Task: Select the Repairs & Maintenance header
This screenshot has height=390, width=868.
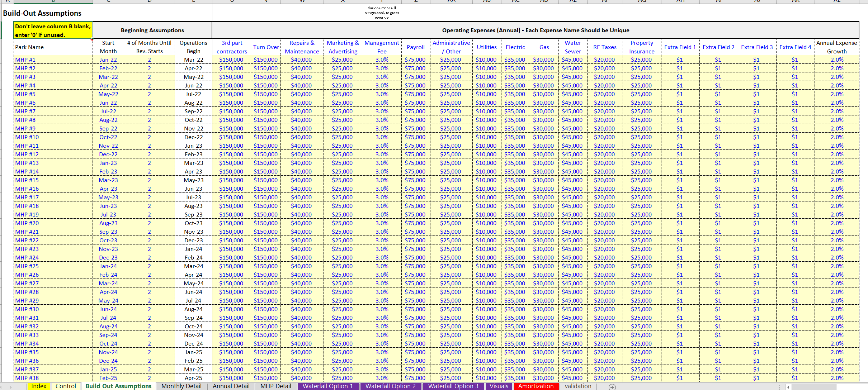Action: point(302,47)
